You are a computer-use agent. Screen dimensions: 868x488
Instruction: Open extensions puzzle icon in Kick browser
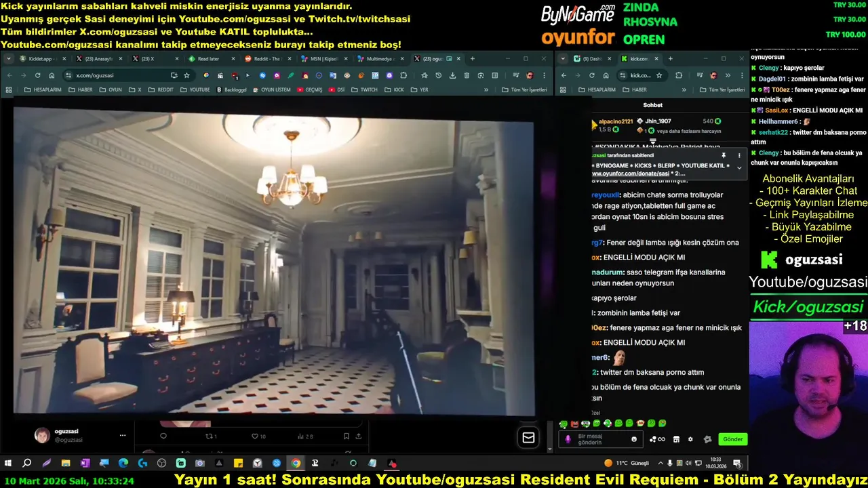pos(679,75)
